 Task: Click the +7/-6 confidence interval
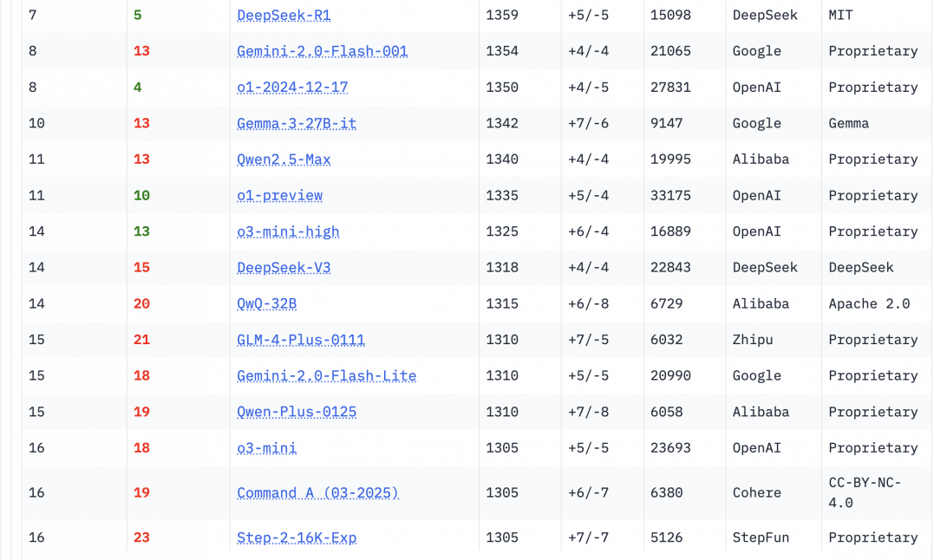(589, 123)
